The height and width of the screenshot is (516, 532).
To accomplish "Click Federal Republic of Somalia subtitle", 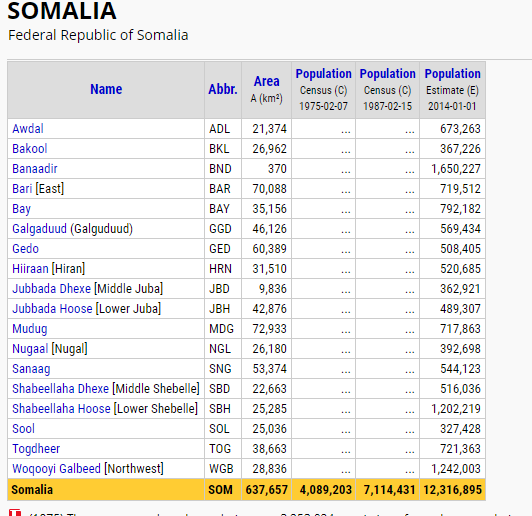I will tap(98, 35).
